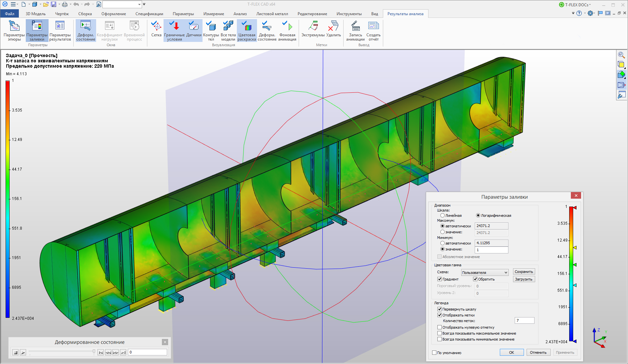The height and width of the screenshot is (364, 628).
Task: Enable Отображать нулевую отметку checkbox
Action: 440,327
